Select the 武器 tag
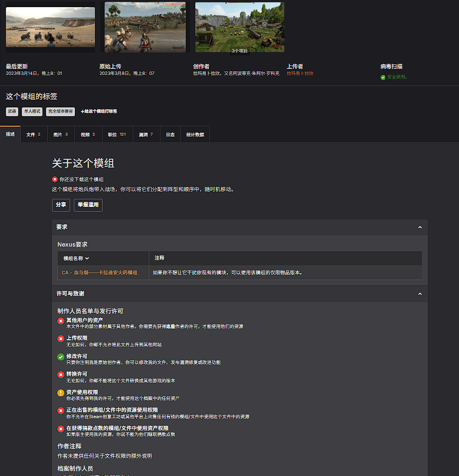Image resolution: width=459 pixels, height=476 pixels. coord(12,111)
